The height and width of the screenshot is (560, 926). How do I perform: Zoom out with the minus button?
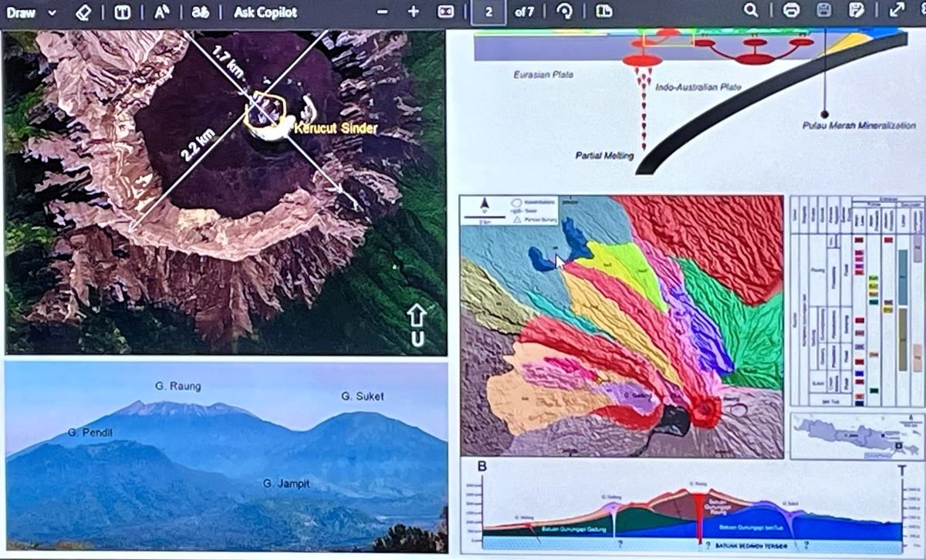[x=382, y=12]
